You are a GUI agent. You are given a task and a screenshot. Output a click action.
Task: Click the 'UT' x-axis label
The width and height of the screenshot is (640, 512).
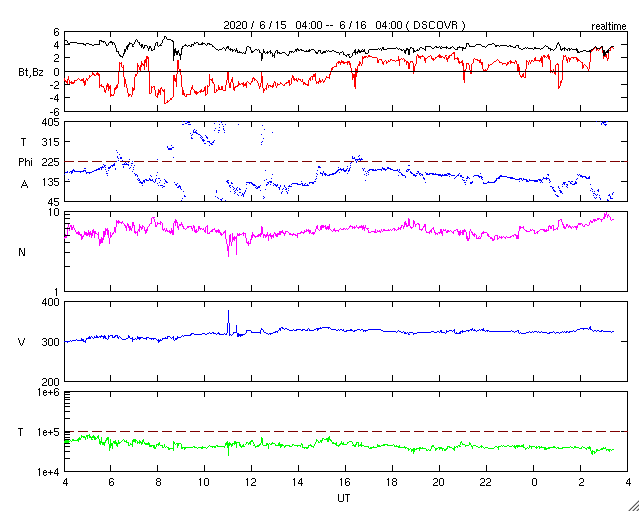(x=344, y=498)
